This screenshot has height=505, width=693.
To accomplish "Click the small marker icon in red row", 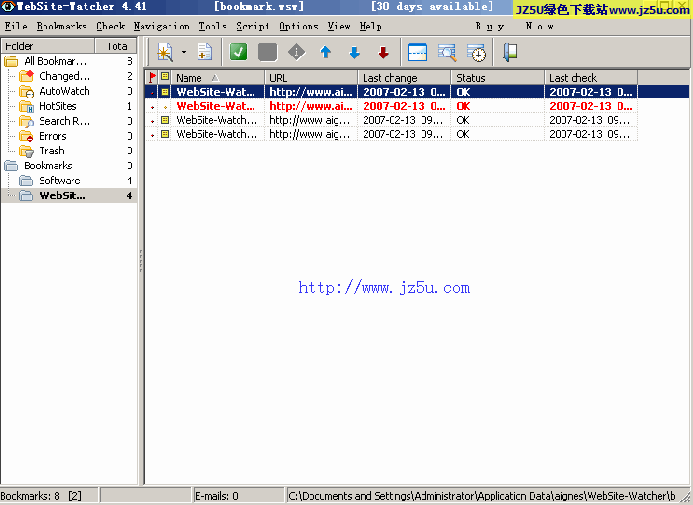I will [165, 107].
